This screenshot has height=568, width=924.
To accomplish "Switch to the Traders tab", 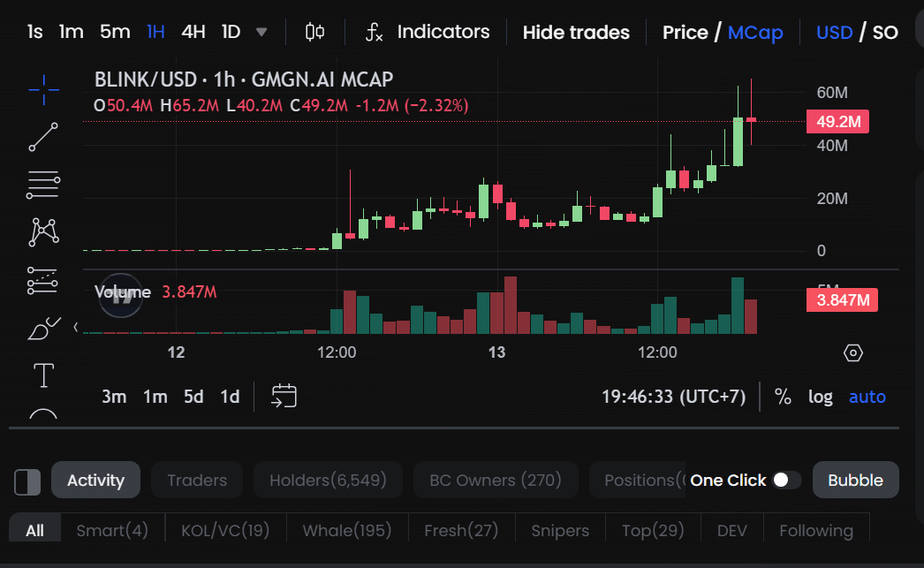I will [196, 480].
